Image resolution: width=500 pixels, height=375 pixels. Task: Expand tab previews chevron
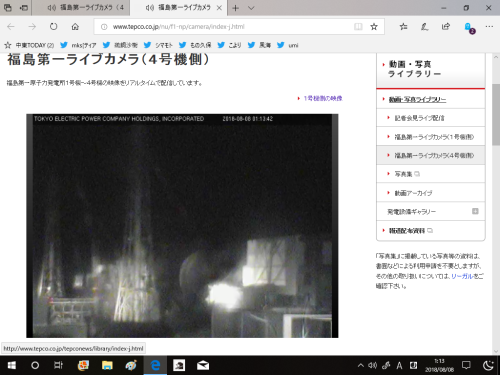[251, 8]
